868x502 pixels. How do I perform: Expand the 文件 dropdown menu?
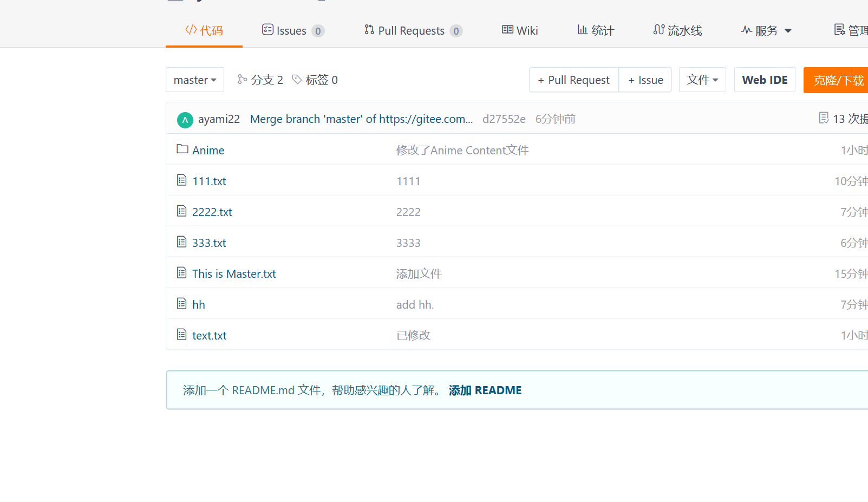point(702,80)
